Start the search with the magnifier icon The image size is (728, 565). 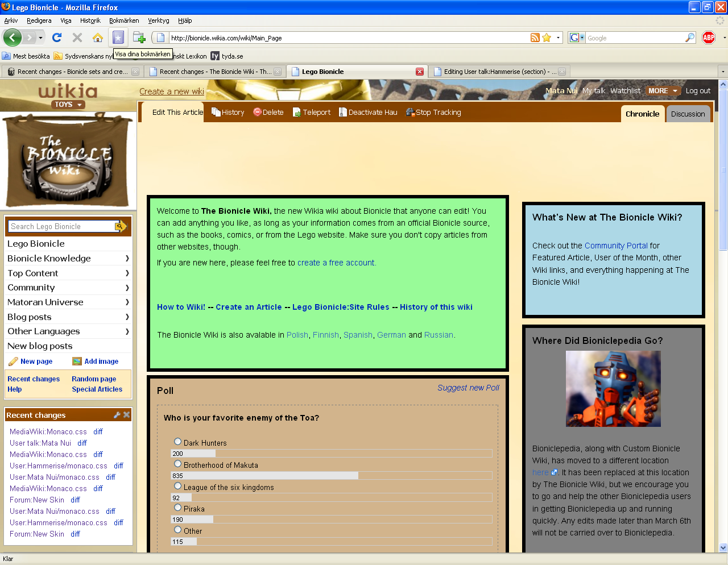coord(690,38)
